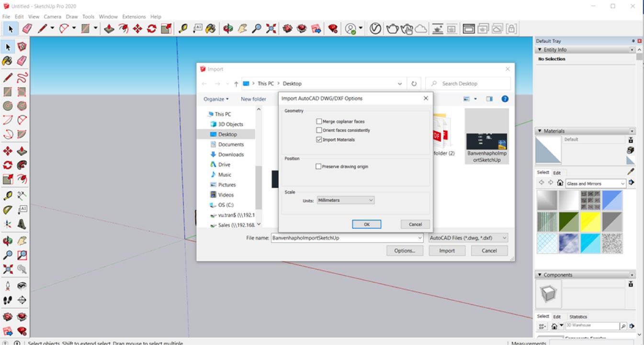Screen dimensions: 644x345
Task: Click the cloud icon in top toolbar
Action: click(x=421, y=29)
